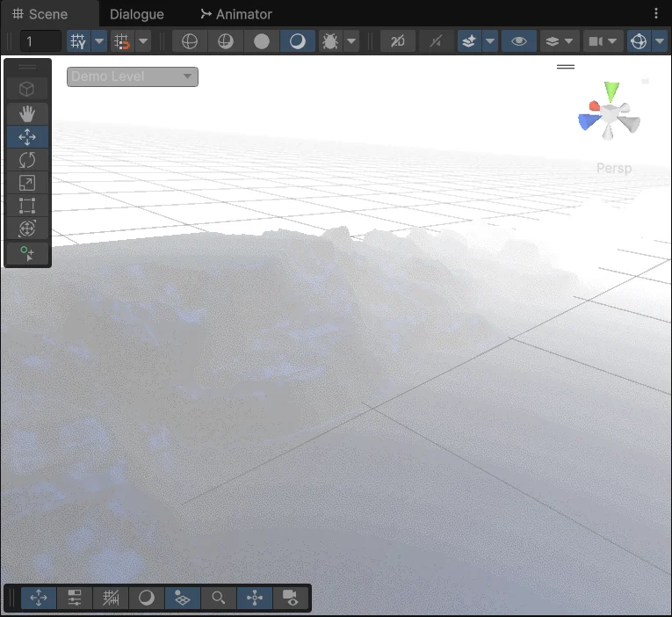This screenshot has height=617, width=672.
Task: Click the custom editor tool with green circle
Action: [27, 253]
